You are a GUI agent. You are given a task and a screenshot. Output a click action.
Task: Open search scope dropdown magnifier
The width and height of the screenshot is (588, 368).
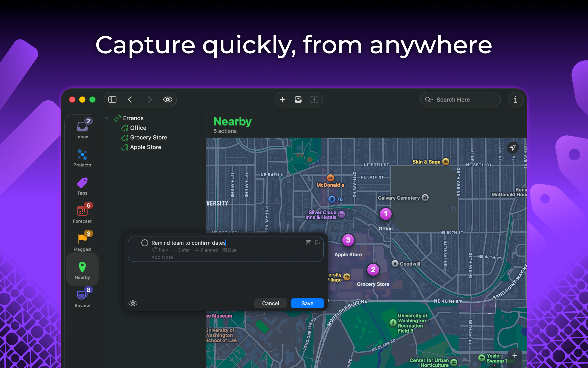coord(429,100)
